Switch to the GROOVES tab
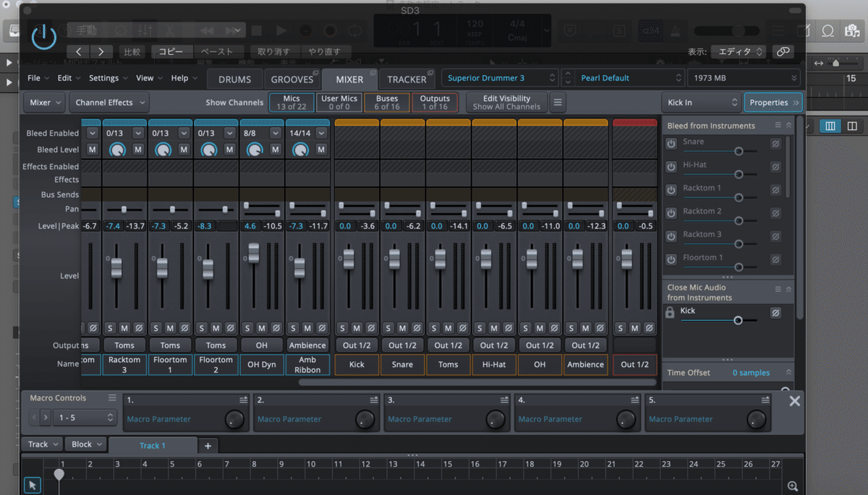Image resolution: width=868 pixels, height=495 pixels. [x=292, y=78]
